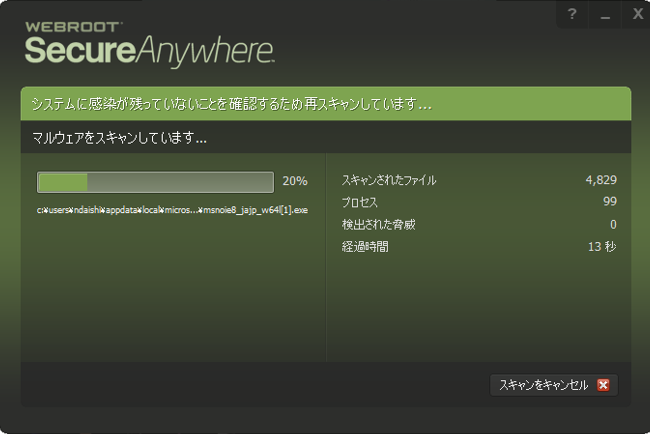Click the process count 99

tap(610, 202)
